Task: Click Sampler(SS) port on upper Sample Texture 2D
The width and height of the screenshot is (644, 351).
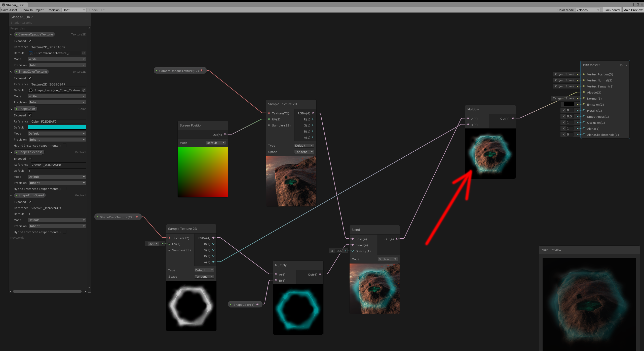Action: 269,125
